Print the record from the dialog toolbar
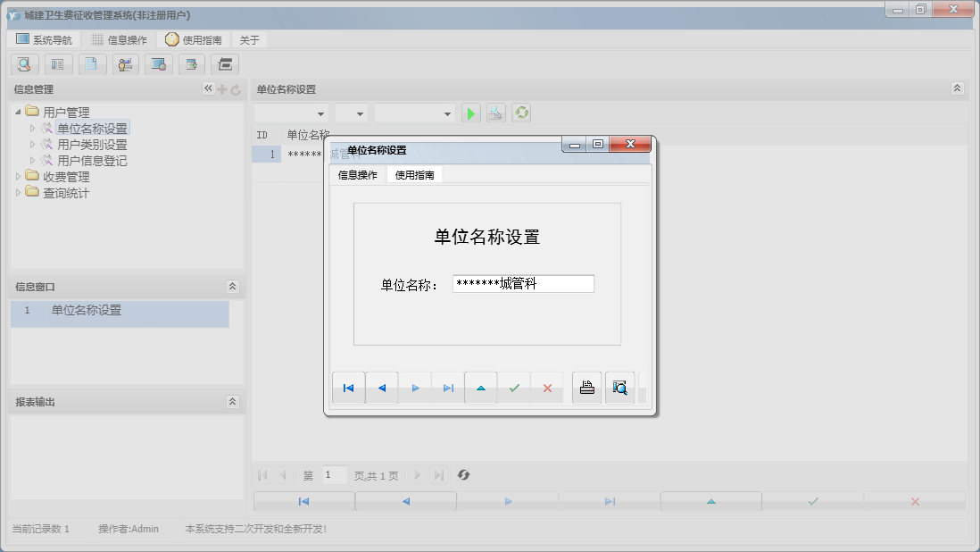The width and height of the screenshot is (980, 552). click(x=586, y=387)
